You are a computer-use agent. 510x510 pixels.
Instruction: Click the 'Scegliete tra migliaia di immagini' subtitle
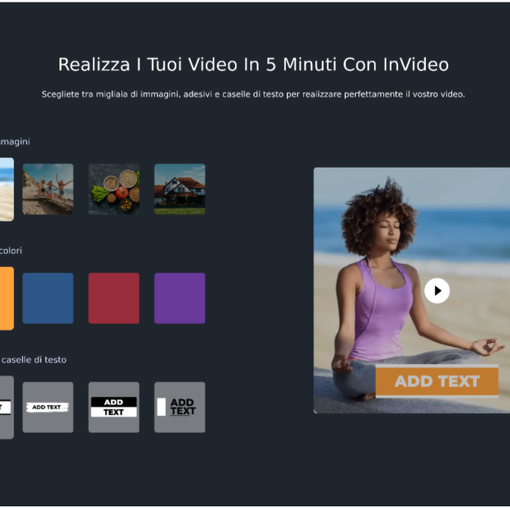pyautogui.click(x=253, y=94)
